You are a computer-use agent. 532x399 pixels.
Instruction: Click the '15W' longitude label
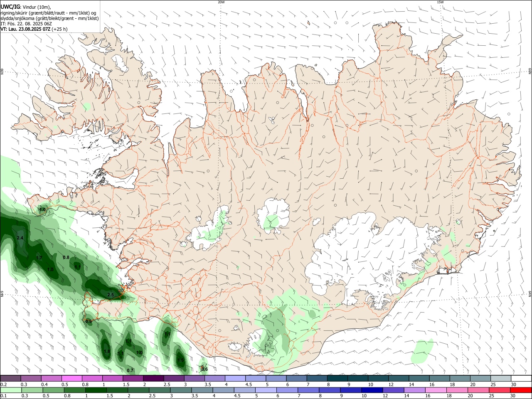coord(440,2)
